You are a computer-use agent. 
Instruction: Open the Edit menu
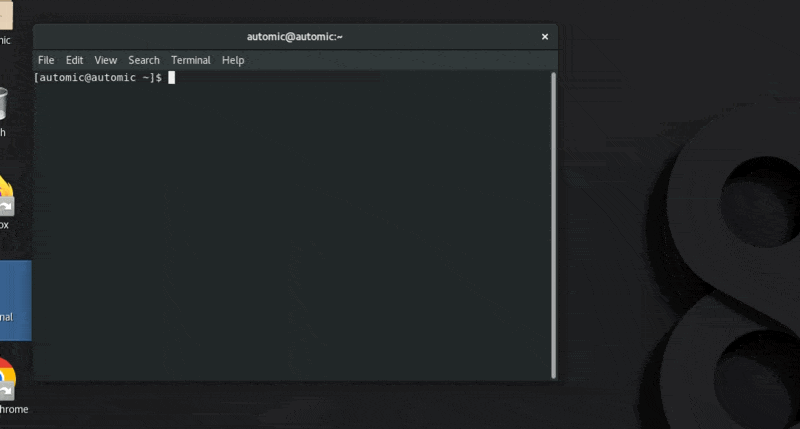[x=74, y=60]
